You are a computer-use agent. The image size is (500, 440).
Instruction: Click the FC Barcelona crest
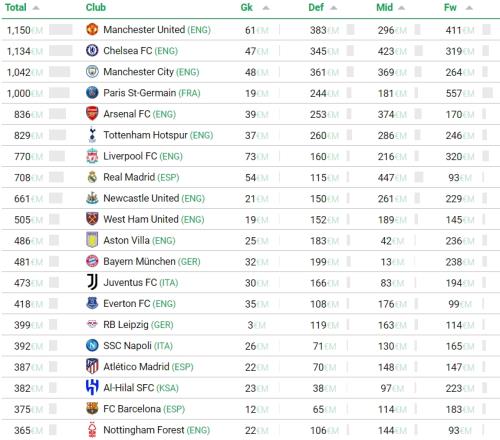tap(92, 408)
